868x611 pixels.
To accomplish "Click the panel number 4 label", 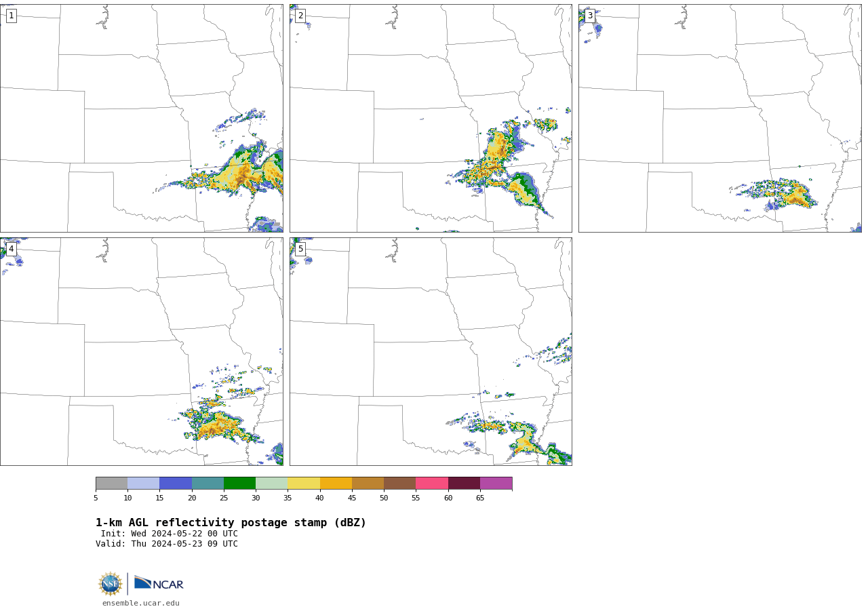I will (x=11, y=249).
